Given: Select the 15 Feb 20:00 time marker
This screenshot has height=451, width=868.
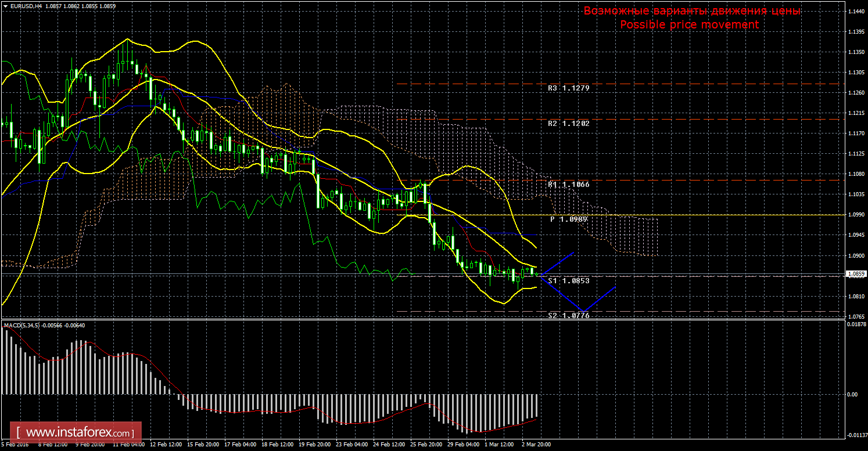Looking at the screenshot, I should [x=205, y=445].
